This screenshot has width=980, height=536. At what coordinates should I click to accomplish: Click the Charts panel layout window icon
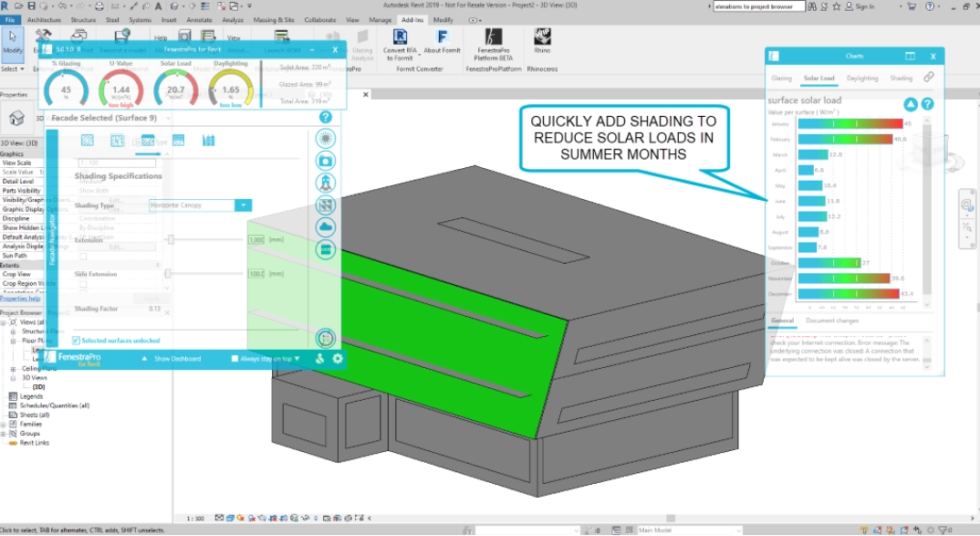point(910,56)
